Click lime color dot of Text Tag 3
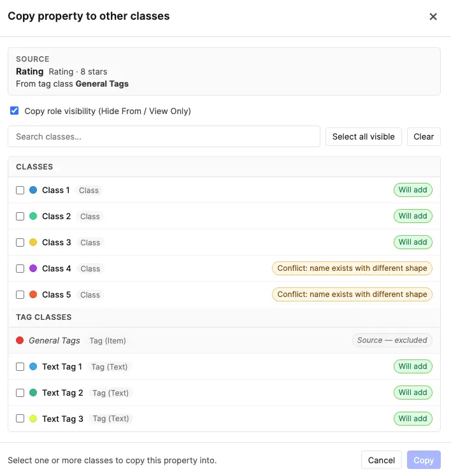 [33, 418]
